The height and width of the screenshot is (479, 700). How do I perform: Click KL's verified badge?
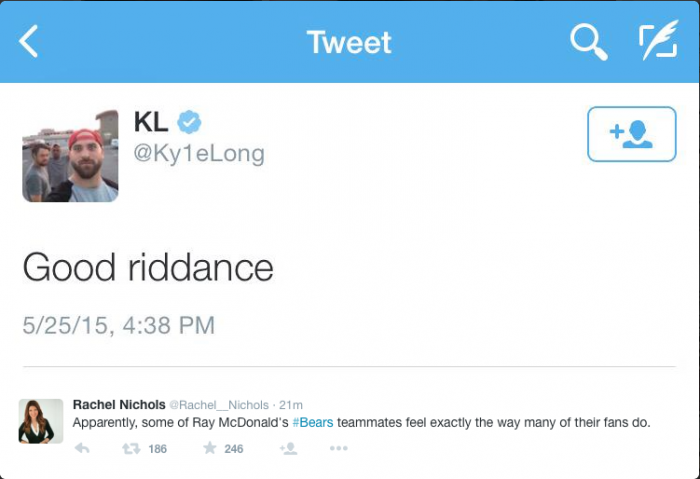(x=189, y=122)
